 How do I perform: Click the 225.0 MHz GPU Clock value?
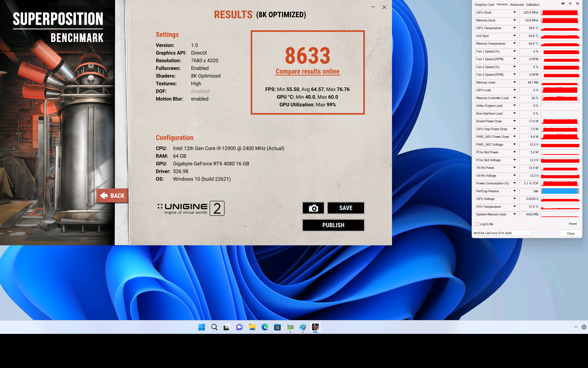[x=530, y=12]
